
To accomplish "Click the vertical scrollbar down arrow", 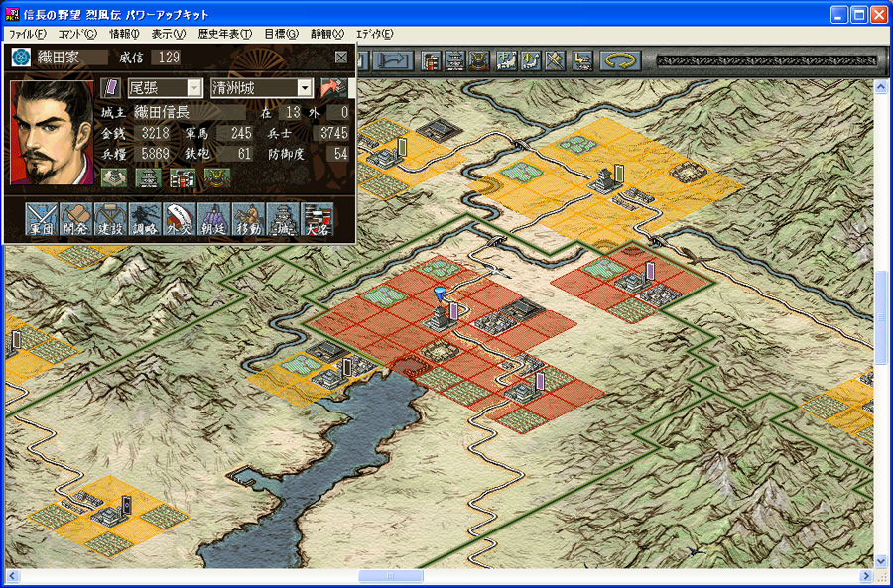I will (x=880, y=561).
